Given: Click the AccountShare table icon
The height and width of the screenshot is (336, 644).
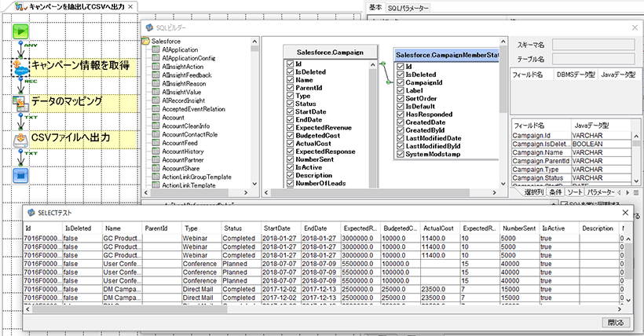Looking at the screenshot, I should pyautogui.click(x=156, y=169).
